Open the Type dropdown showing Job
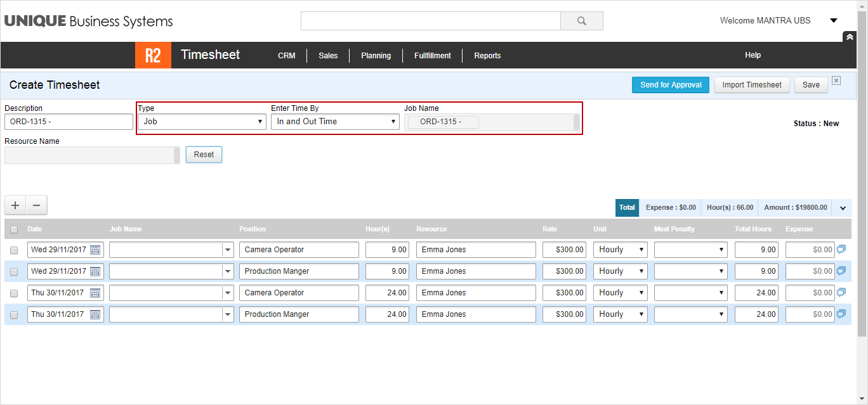This screenshot has height=405, width=868. point(202,122)
